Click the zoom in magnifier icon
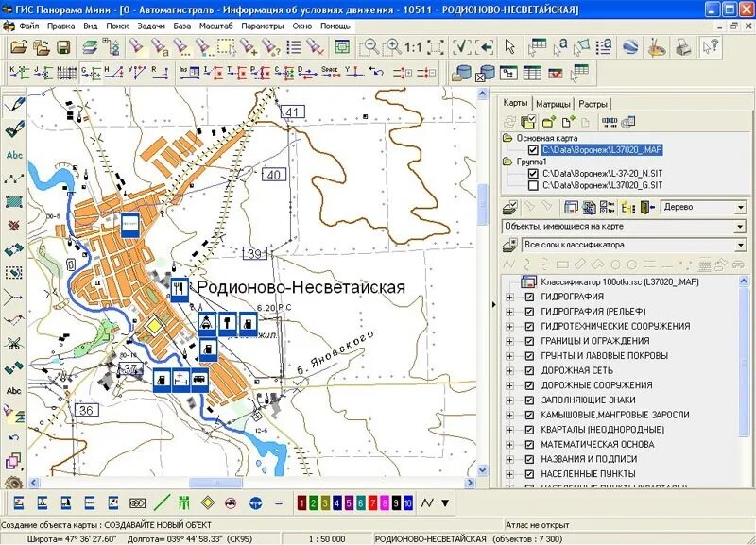The image size is (756, 545). coord(392,46)
